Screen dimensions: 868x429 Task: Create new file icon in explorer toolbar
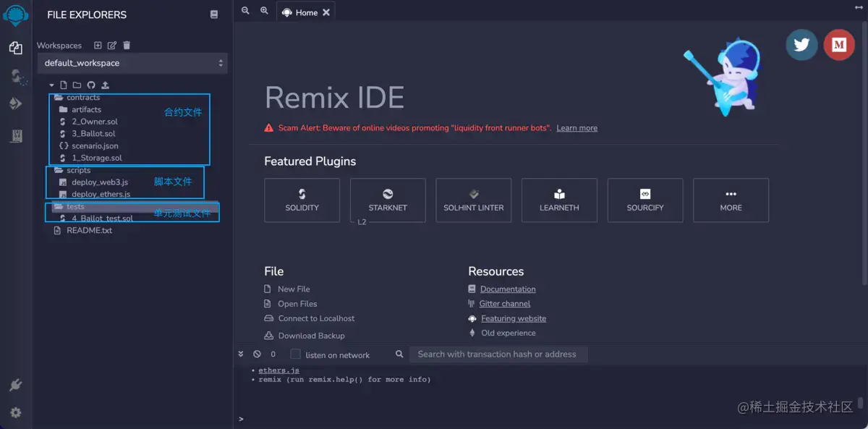[x=64, y=85]
